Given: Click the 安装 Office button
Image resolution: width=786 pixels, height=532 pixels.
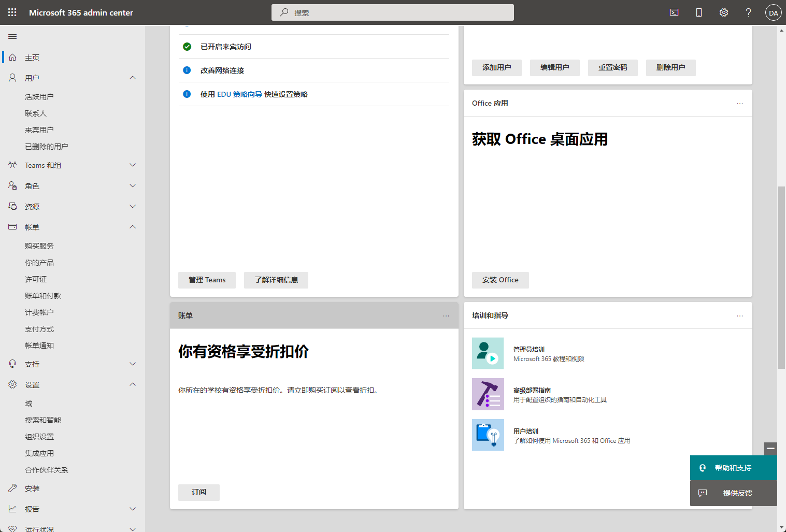Looking at the screenshot, I should 500,280.
